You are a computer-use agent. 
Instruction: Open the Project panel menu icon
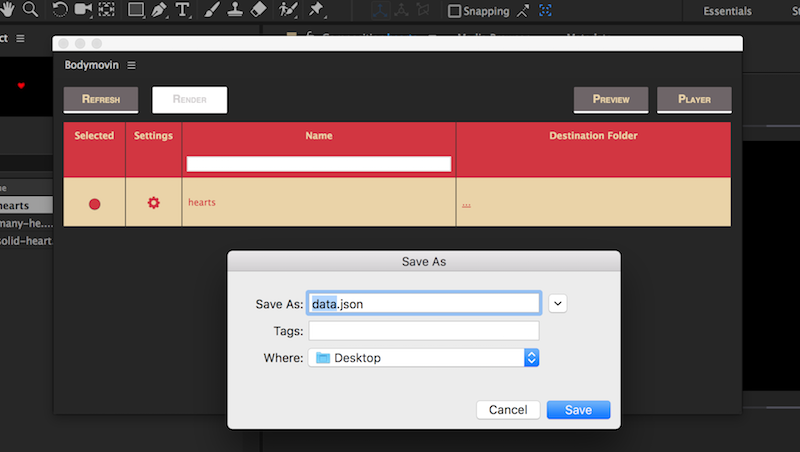20,38
